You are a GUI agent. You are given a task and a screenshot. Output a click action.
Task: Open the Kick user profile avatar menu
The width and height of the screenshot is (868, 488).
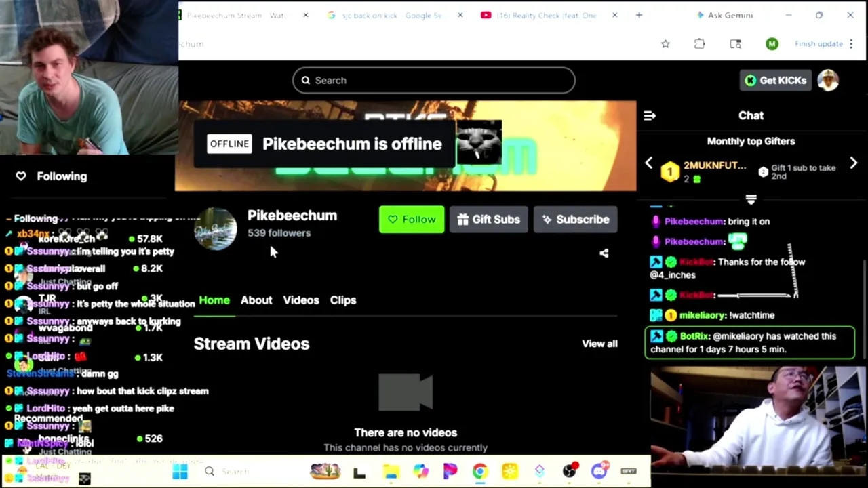tap(828, 80)
